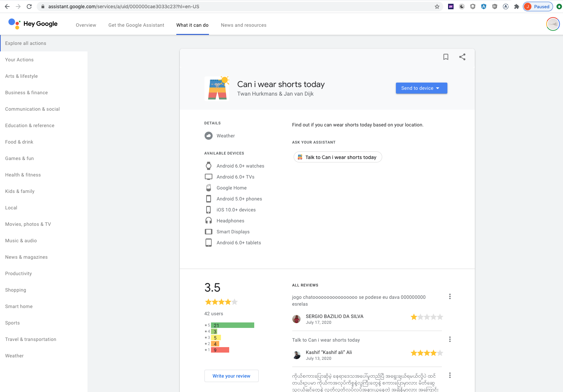Click the 4-star rating bar showing 3
Image resolution: width=563 pixels, height=392 pixels.
point(214,331)
